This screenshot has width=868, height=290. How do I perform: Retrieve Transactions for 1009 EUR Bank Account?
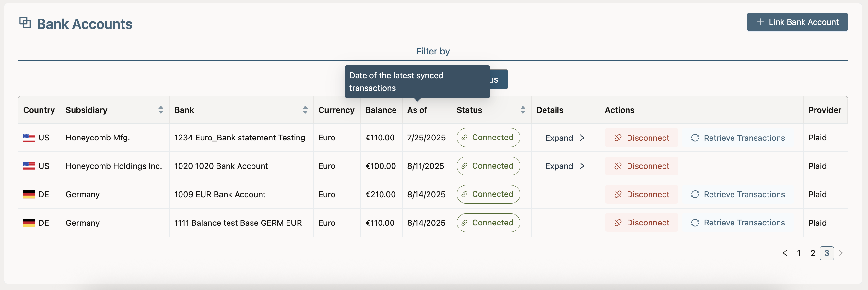click(x=738, y=195)
